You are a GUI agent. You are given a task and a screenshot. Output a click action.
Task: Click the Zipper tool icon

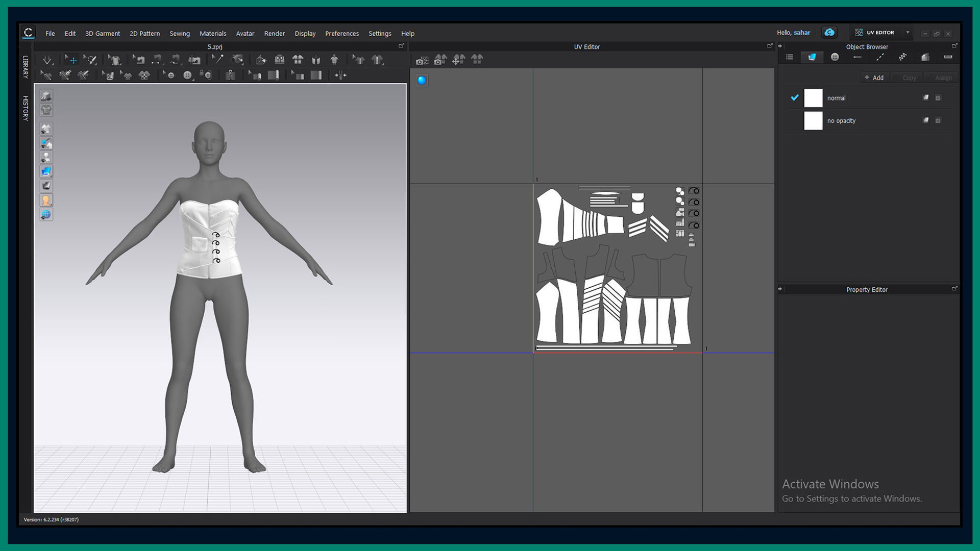231,76
